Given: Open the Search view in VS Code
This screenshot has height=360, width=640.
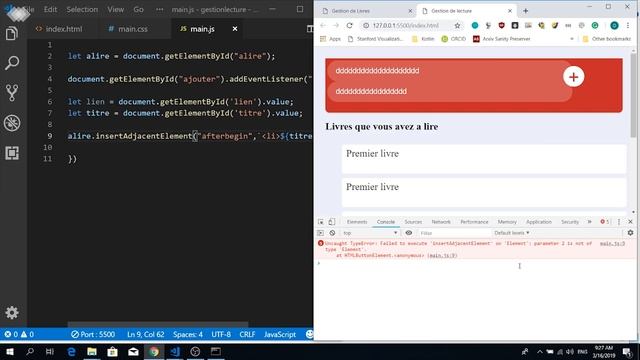Looking at the screenshot, I should (x=12, y=63).
